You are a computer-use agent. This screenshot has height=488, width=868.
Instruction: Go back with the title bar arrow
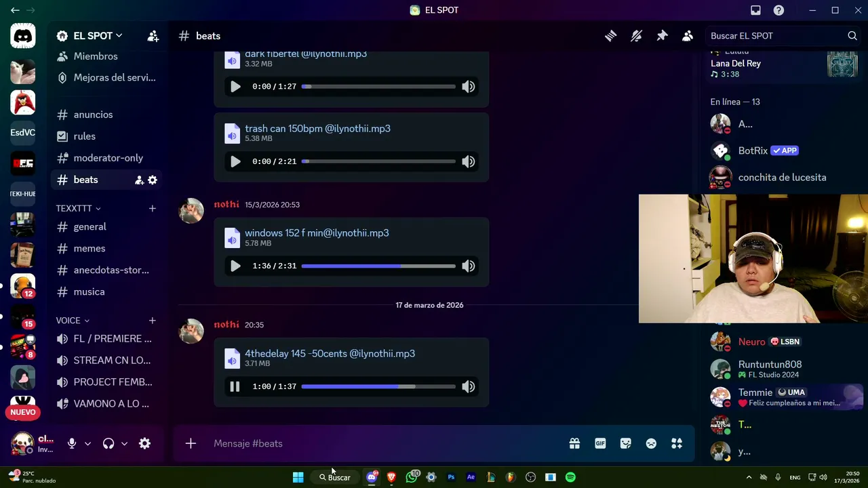(x=15, y=10)
